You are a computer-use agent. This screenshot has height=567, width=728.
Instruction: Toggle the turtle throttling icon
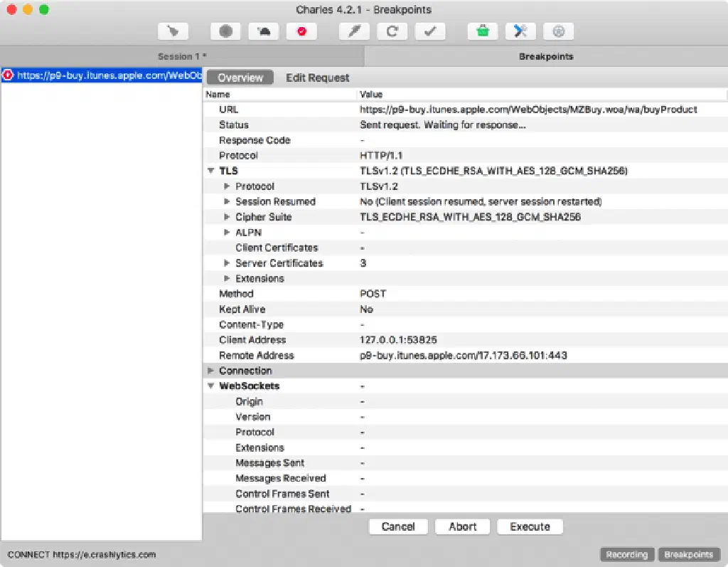[x=264, y=31]
